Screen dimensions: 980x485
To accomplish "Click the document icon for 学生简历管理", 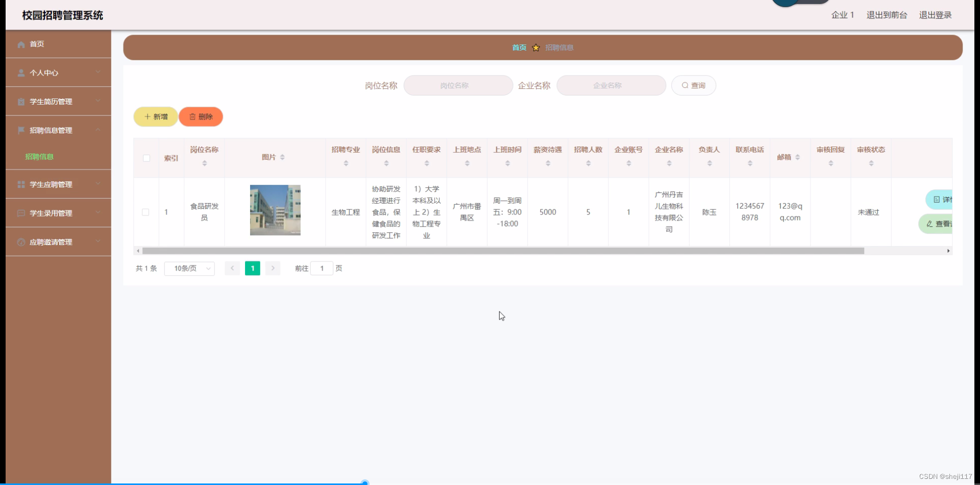I will 21,101.
